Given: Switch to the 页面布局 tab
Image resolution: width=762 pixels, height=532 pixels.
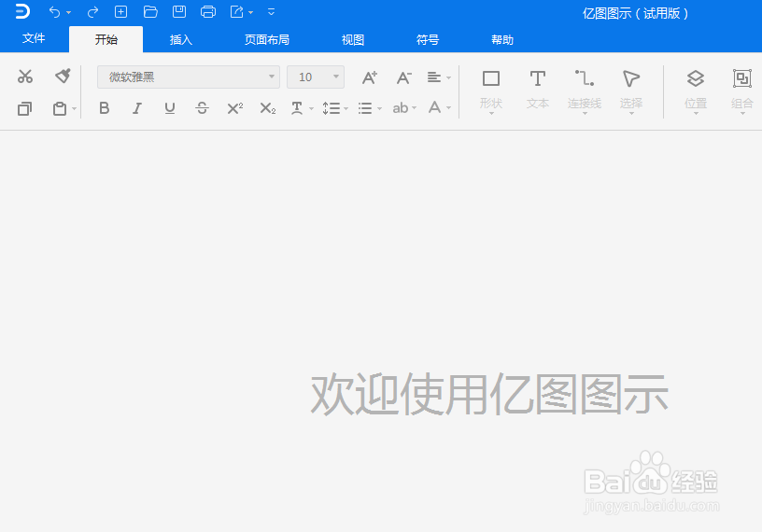Looking at the screenshot, I should pos(267,40).
